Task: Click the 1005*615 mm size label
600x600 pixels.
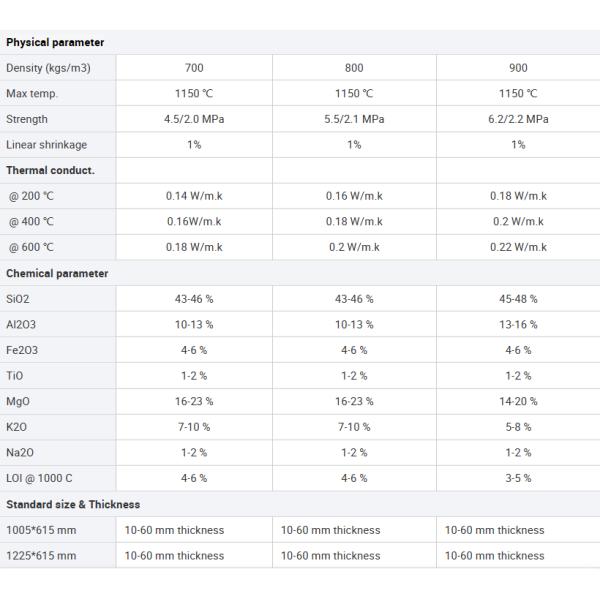Action: pos(41,530)
